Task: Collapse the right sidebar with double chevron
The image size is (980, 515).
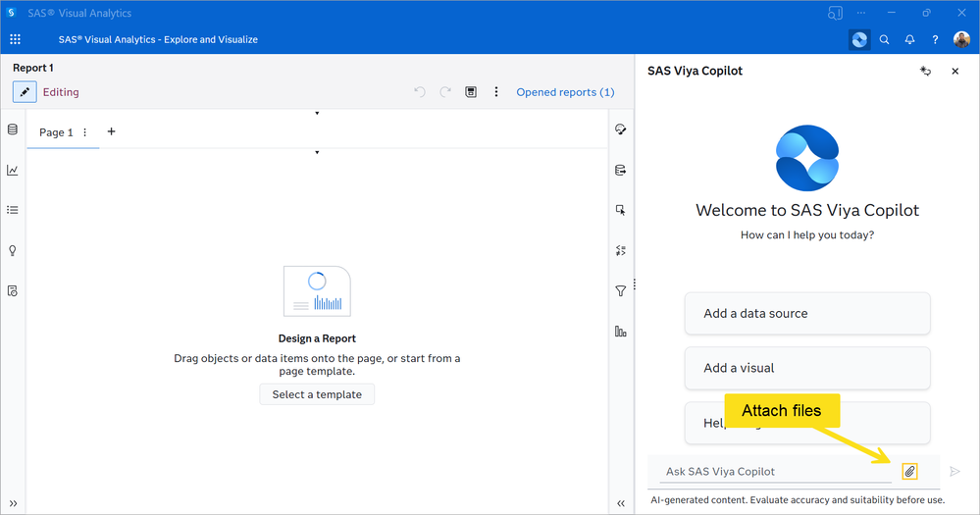Action: click(x=621, y=503)
